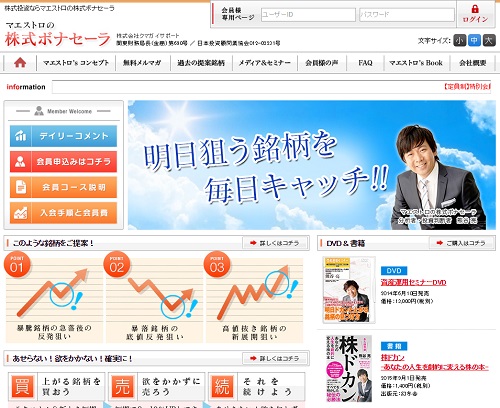This screenshot has height=408, width=500.
Task: Open マエストロ's Book menu item
Action: click(416, 63)
